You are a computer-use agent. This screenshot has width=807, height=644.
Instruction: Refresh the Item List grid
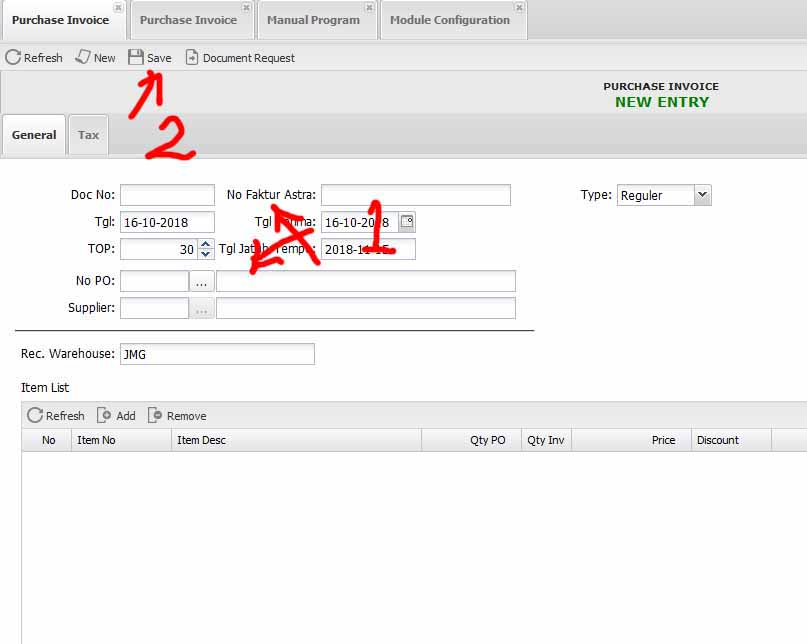point(35,415)
